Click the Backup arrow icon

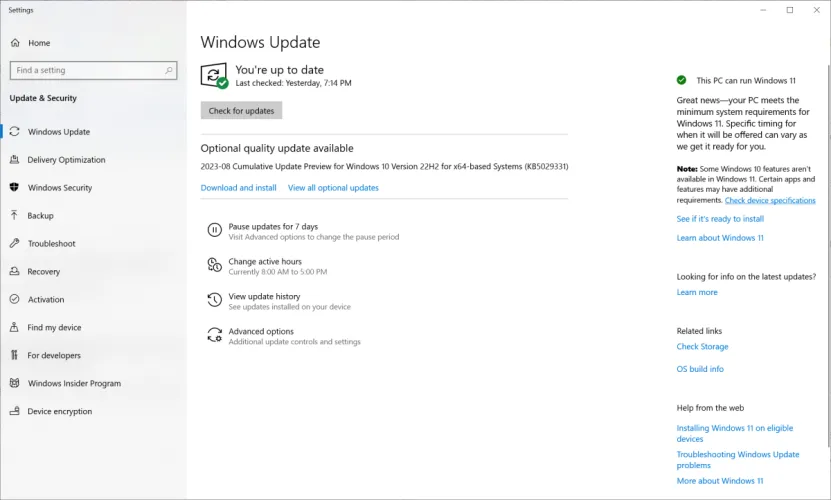(15, 216)
